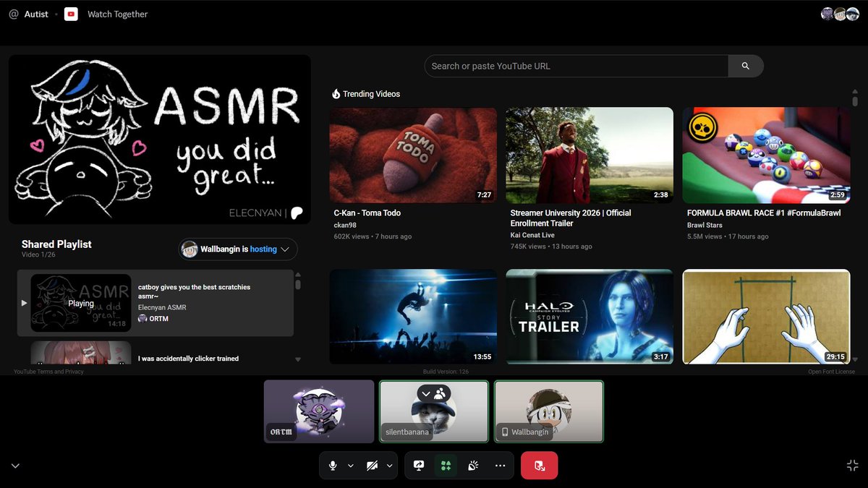Viewport: 868px width, 488px height.
Task: Share your screen with the monitor-arrow button
Action: tap(419, 466)
